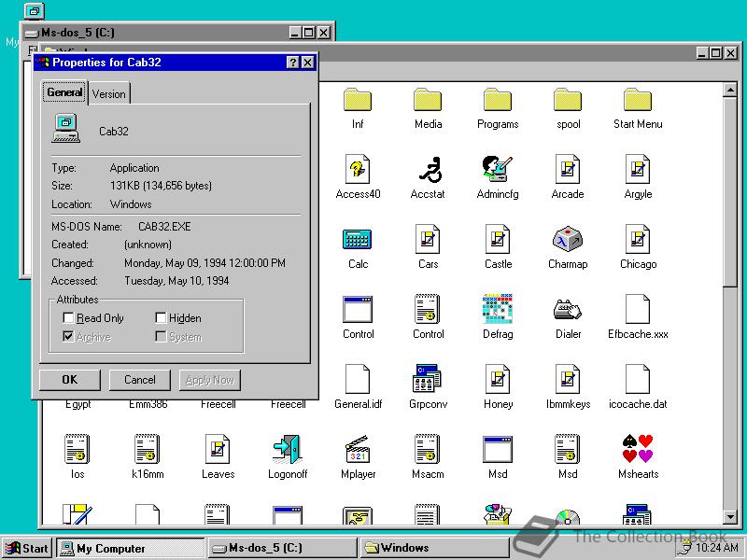The height and width of the screenshot is (560, 747).
Task: Click the Apply Now button
Action: click(x=209, y=380)
